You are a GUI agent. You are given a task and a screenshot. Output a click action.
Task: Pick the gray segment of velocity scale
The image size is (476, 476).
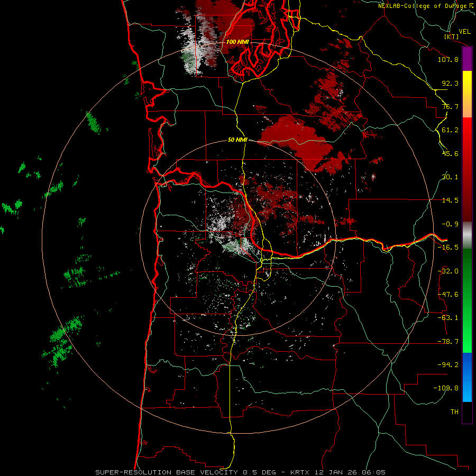(467, 235)
